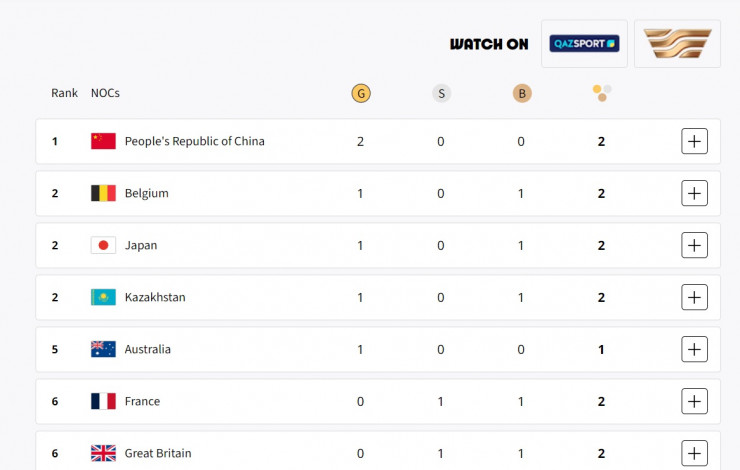Click the Australia country name
Screen dimensions: 740x470
(x=147, y=349)
